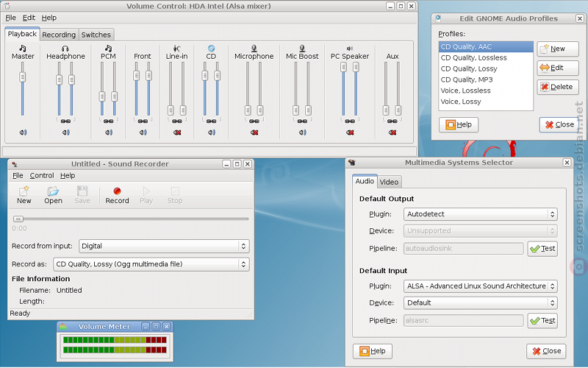
Task: Open Record as profile dropdown
Action: click(x=151, y=264)
